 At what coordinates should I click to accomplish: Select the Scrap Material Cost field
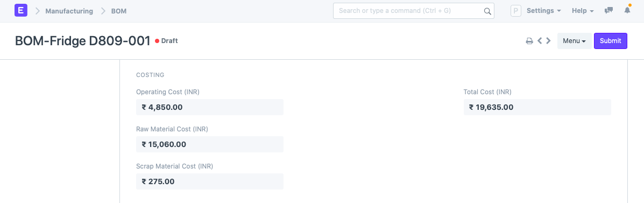click(209, 181)
